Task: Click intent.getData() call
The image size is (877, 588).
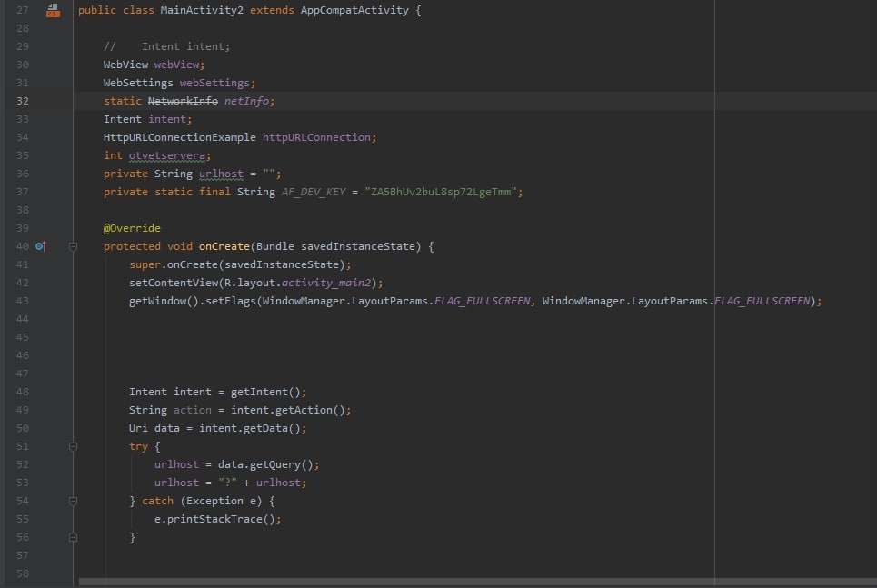Action: (250, 428)
